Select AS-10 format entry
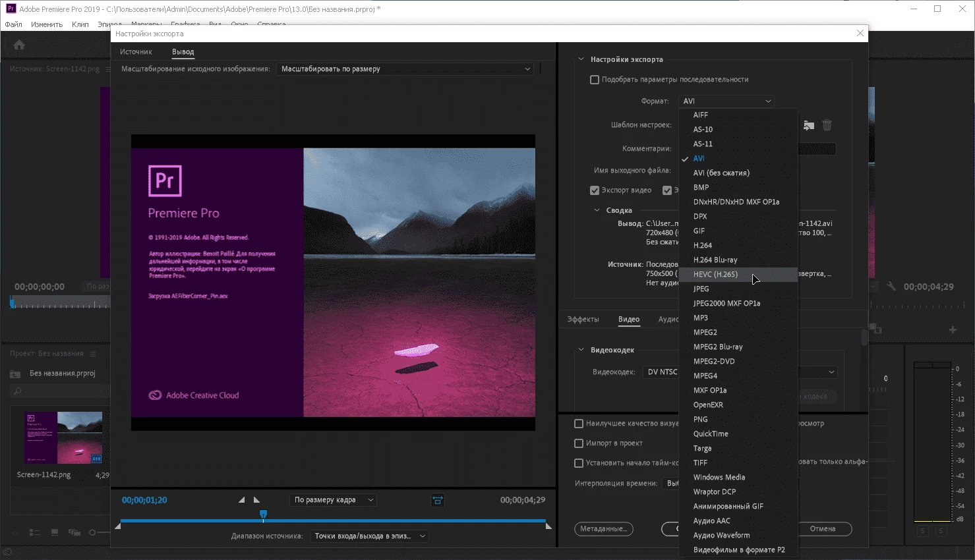This screenshot has width=975, height=560. (x=738, y=129)
